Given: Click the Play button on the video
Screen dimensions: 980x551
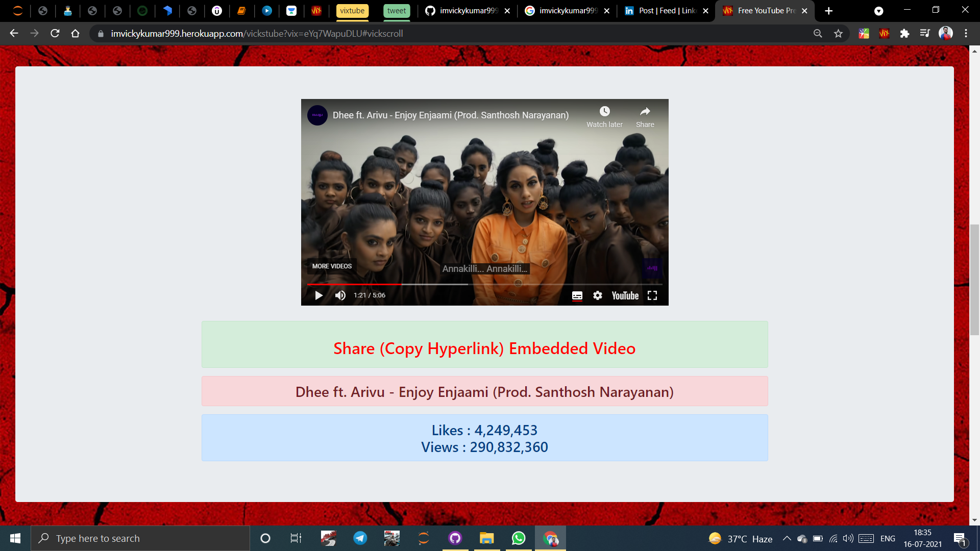Looking at the screenshot, I should click(x=318, y=295).
